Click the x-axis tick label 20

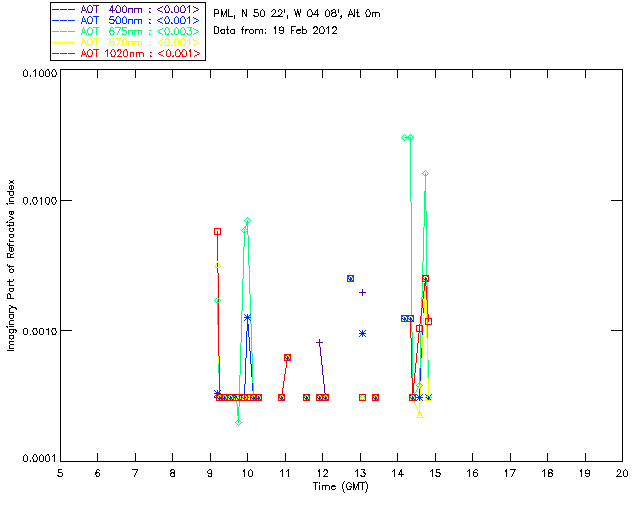[x=622, y=473]
